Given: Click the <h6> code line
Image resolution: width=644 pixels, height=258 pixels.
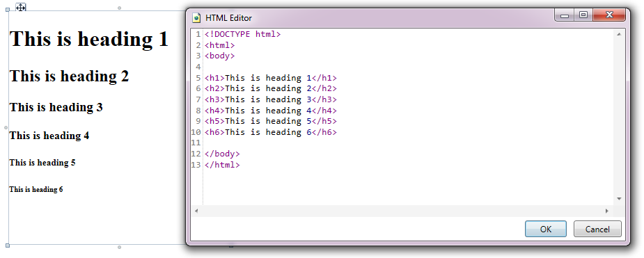Looking at the screenshot, I should coord(271,133).
